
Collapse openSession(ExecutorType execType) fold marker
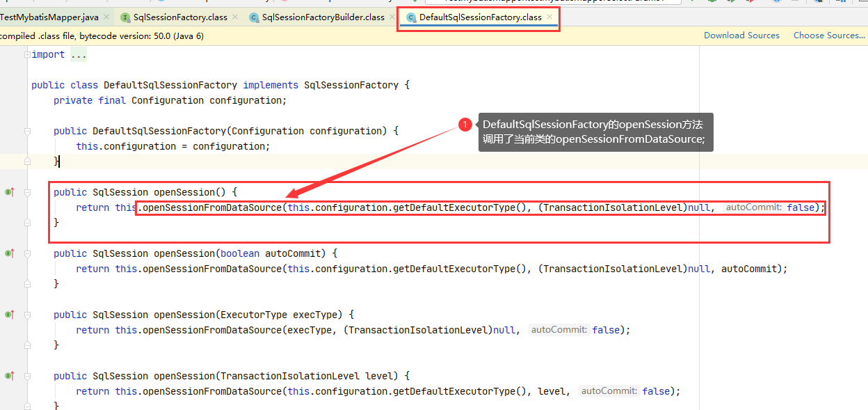[27, 315]
